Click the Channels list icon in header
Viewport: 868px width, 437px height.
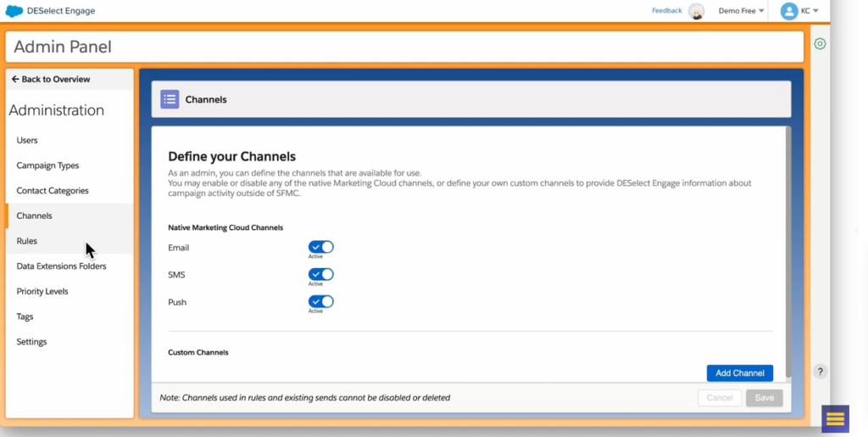170,99
